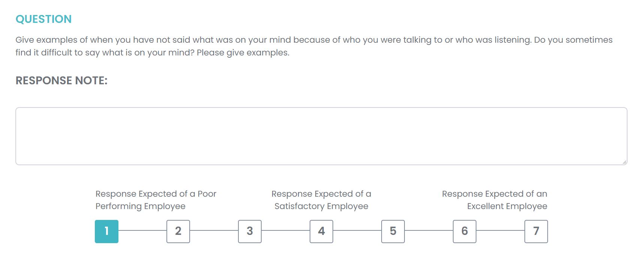Image resolution: width=644 pixels, height=257 pixels.
Task: Click the Satisfactory Employee label
Action: coord(321,200)
